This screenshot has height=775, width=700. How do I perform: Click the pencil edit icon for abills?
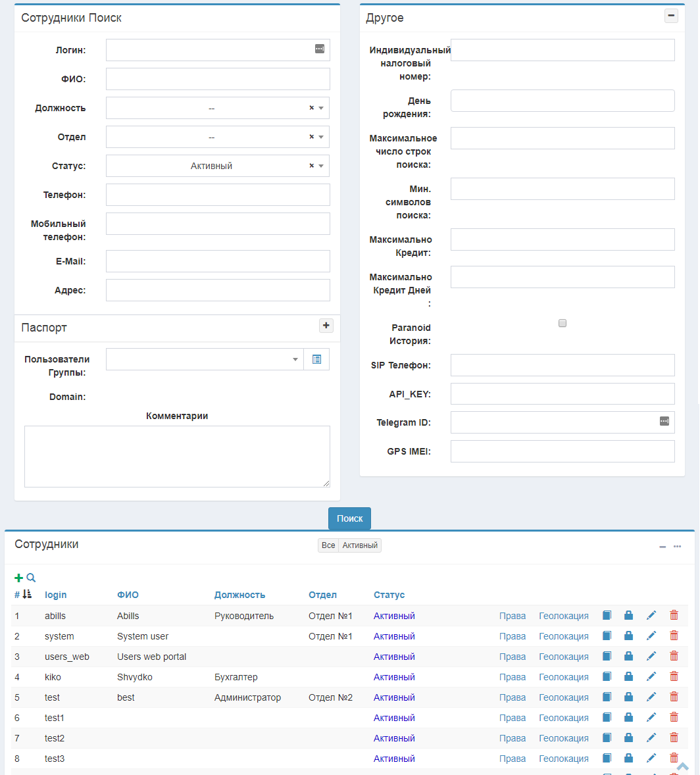coord(651,616)
